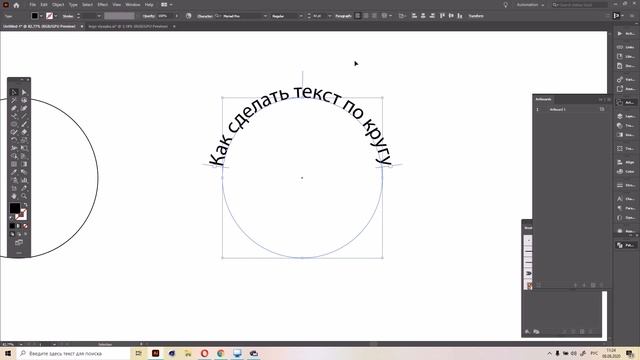Viewport: 640px width, 360px height.
Task: Open the stroke weight dropdown
Action: [x=99, y=16]
